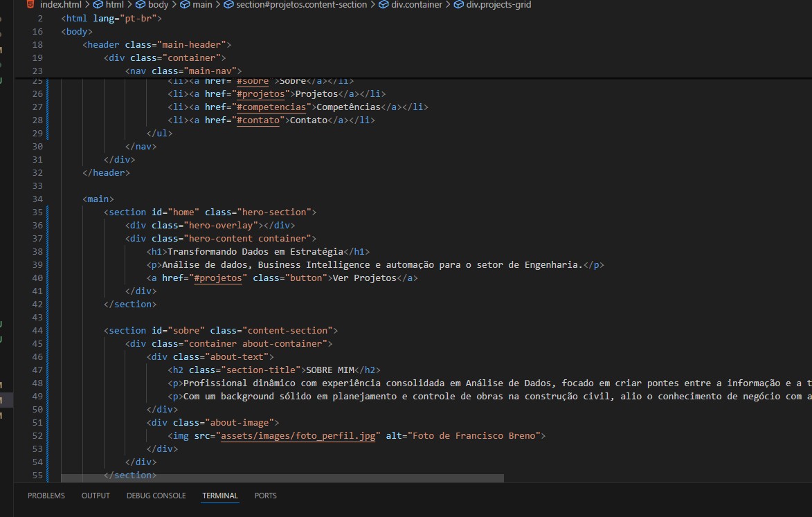The height and width of the screenshot is (517, 812).
Task: Click line number 34
Action: tap(37, 199)
